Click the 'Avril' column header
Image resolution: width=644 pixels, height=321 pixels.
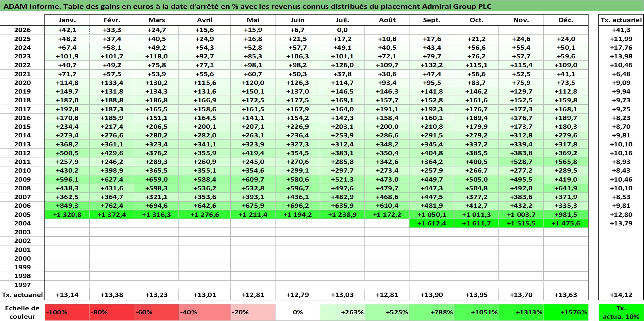click(x=205, y=20)
